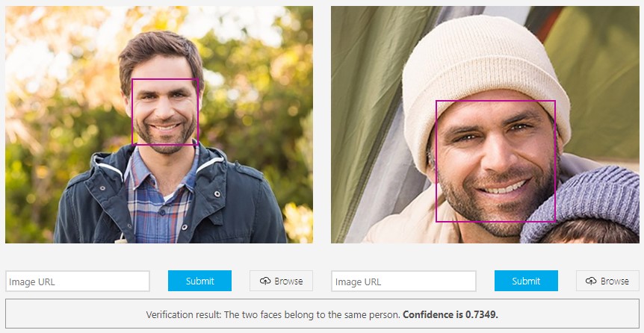Submit the left image URL

[x=199, y=281]
